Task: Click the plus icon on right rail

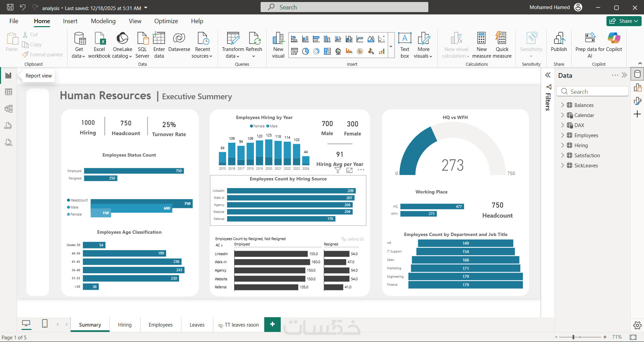Action: [x=638, y=114]
